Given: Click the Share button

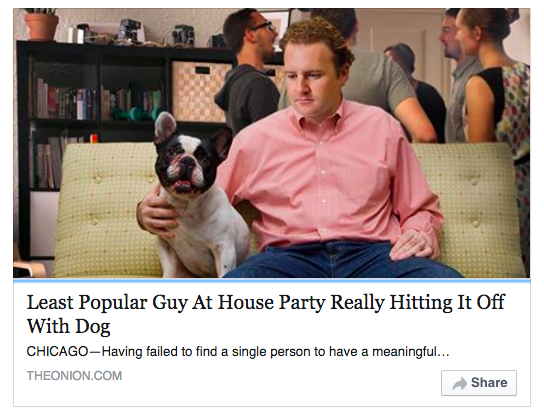Looking at the screenshot, I should pyautogui.click(x=479, y=383).
